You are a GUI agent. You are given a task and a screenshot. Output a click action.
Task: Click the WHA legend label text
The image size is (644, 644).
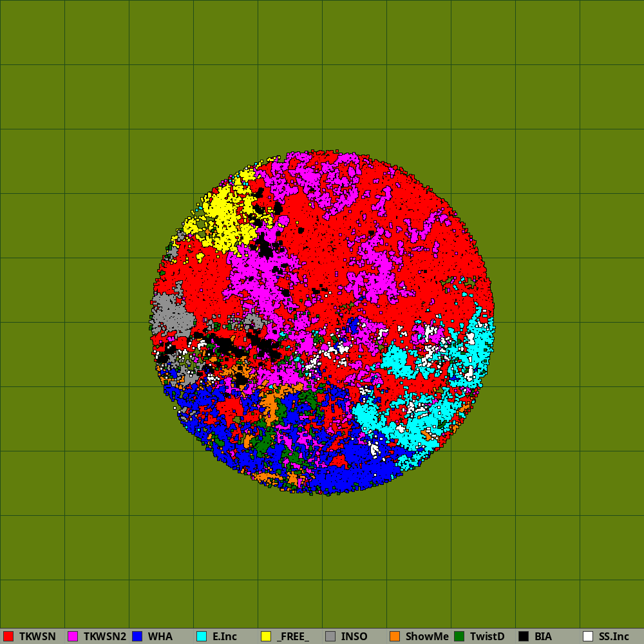[160, 636]
